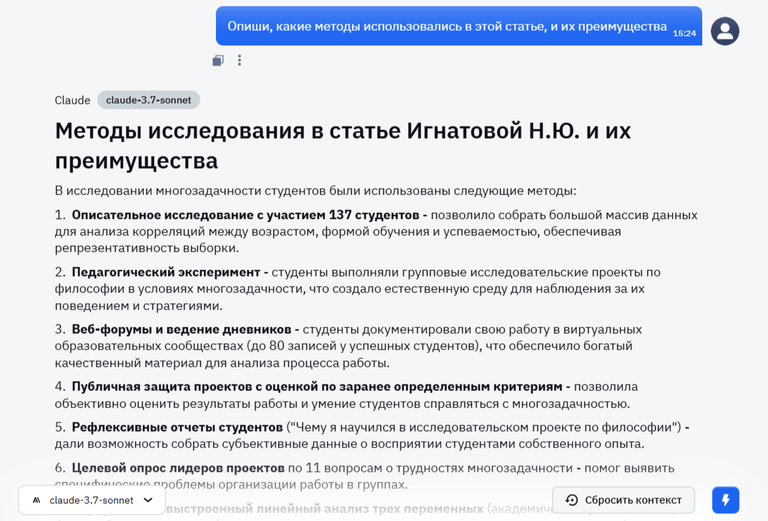Click the text 'Описательное исследование с участием 137 студентов'
Image resolution: width=768 pixels, height=521 pixels.
[x=245, y=215]
